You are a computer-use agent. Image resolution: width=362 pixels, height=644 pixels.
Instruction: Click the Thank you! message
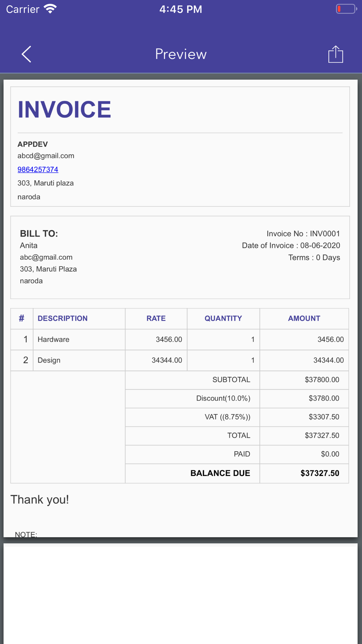coord(40,499)
